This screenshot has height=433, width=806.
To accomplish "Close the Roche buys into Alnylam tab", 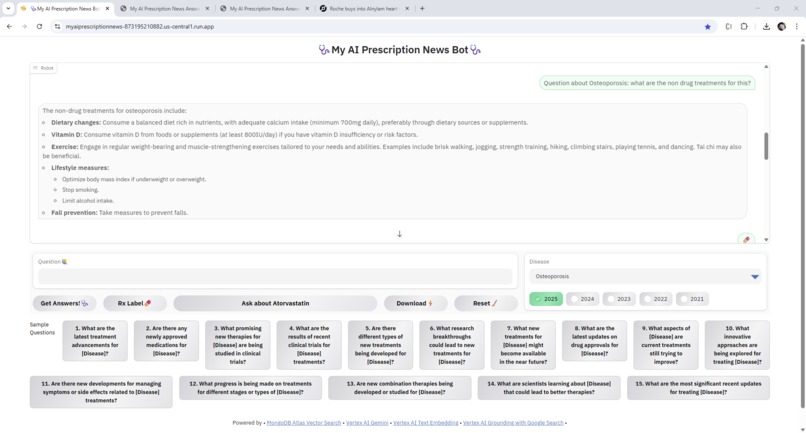I will (x=407, y=8).
